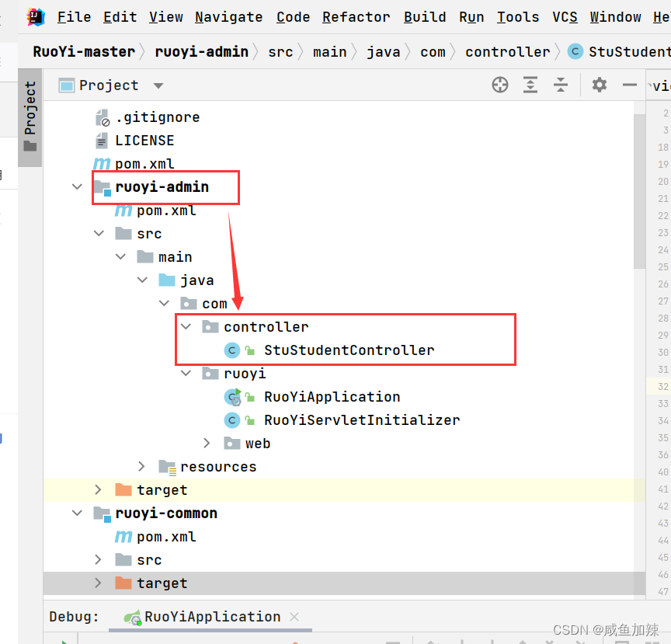This screenshot has height=644, width=671.
Task: Expand the web package node
Action: click(x=207, y=443)
